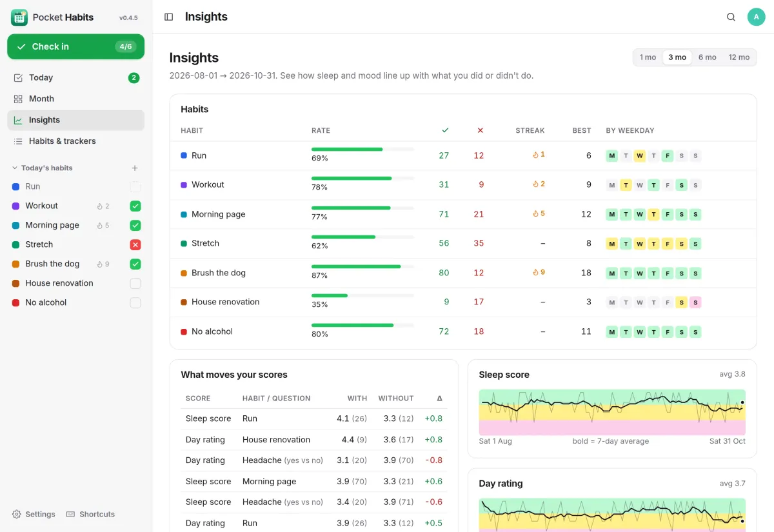
Task: Click the Run row Wednesday weekday badge
Action: tap(640, 155)
